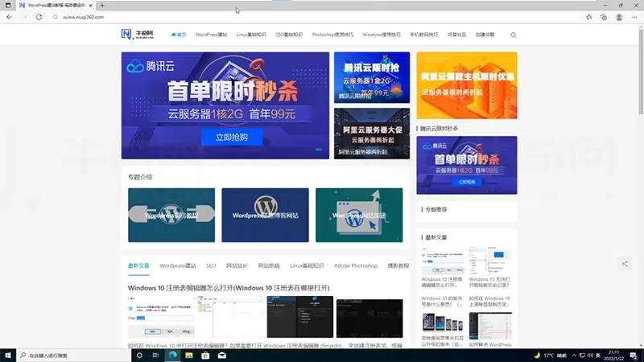644x362 pixels.
Task: Open the orange 阿里云爆款主机限时优惠 ad
Action: (467, 85)
